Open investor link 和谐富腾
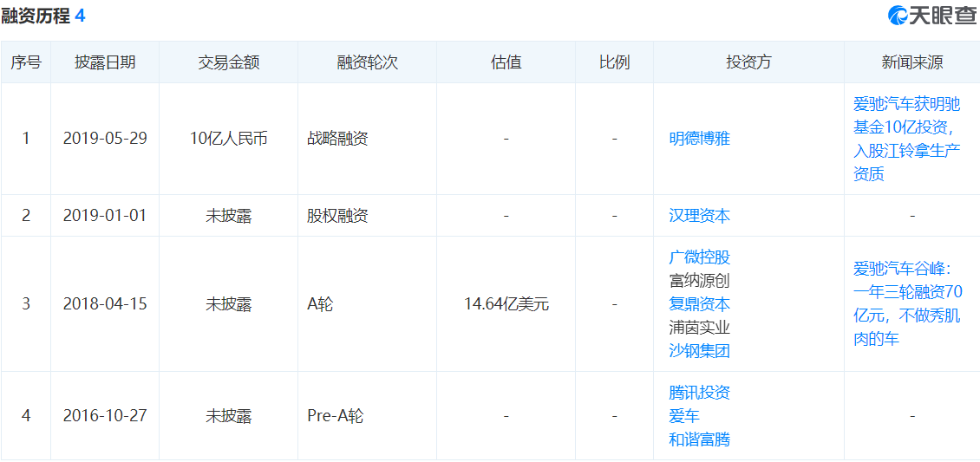The width and height of the screenshot is (980, 462). tap(699, 439)
